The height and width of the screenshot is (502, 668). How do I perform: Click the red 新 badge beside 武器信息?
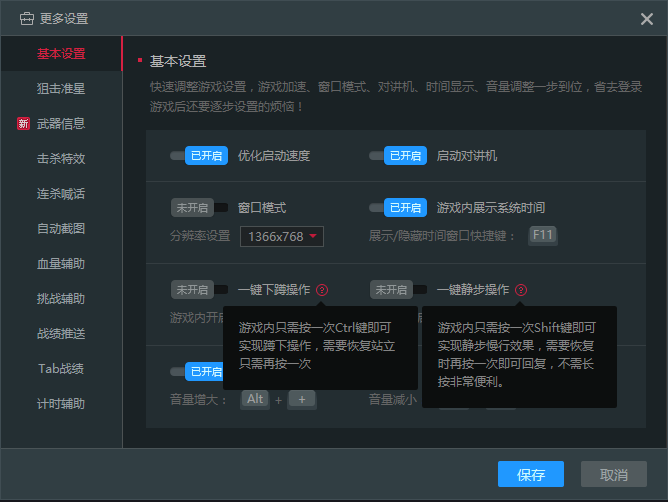tap(23, 124)
